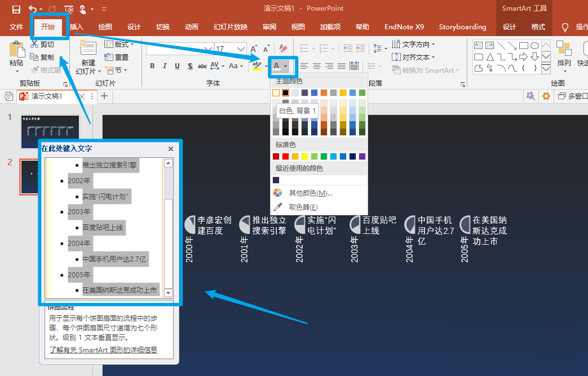Select the vertical text box shape

pos(490,46)
